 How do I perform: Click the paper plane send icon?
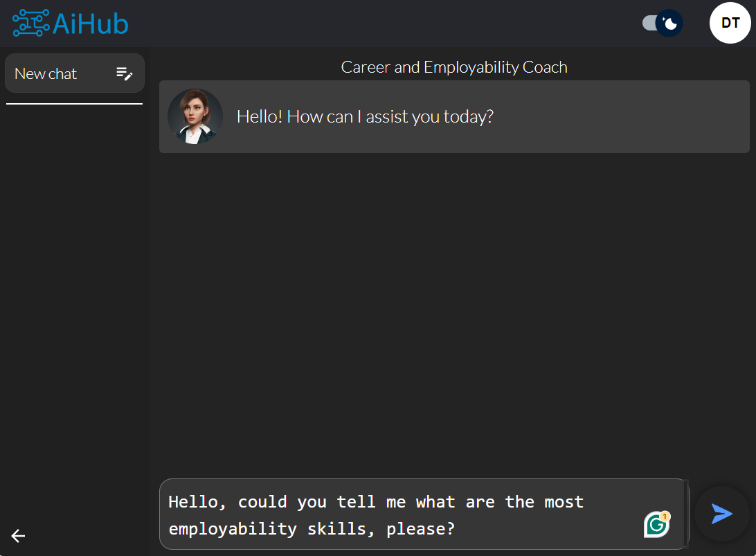[x=721, y=514]
